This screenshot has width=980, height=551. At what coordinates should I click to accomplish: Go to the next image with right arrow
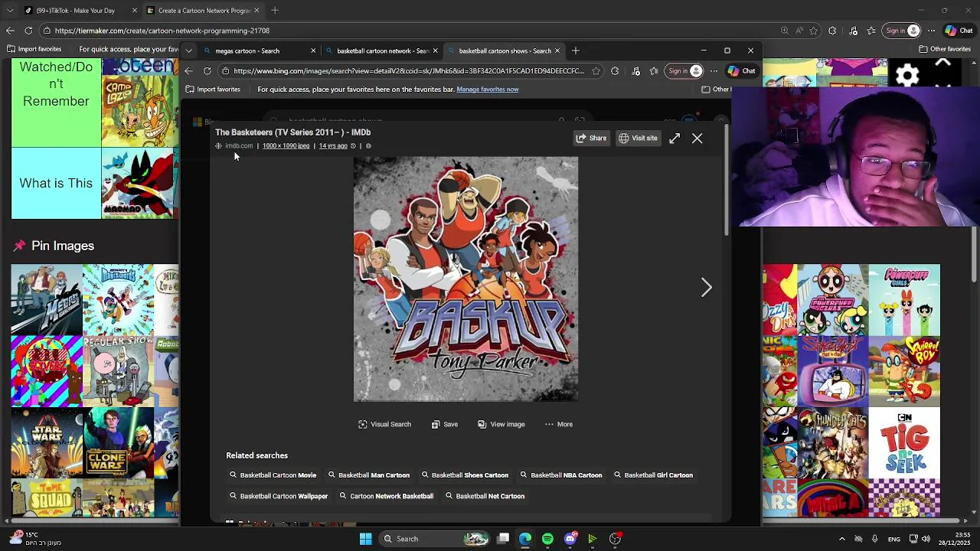pyautogui.click(x=706, y=288)
